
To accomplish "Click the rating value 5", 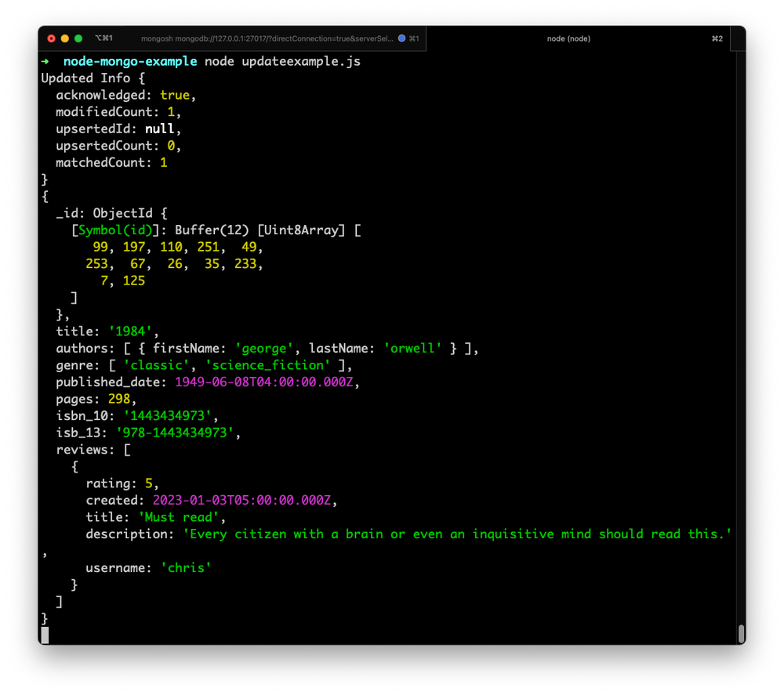I will tap(148, 483).
